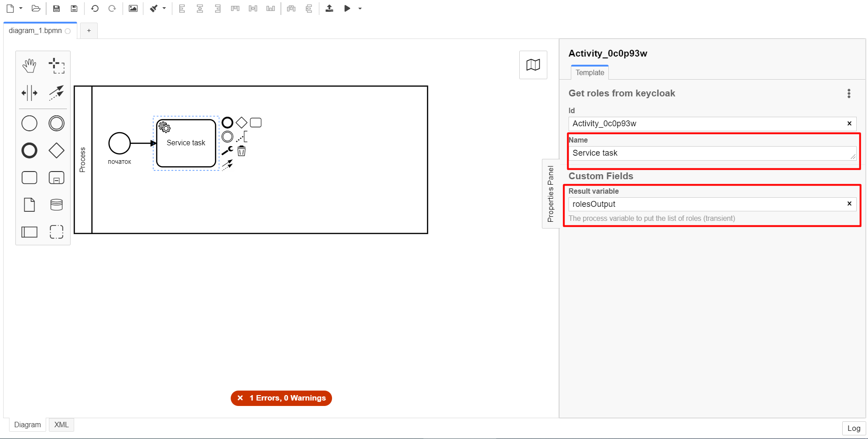Screen dimensions: 868x439
Task: Activate the global connect tool
Action: (57, 93)
